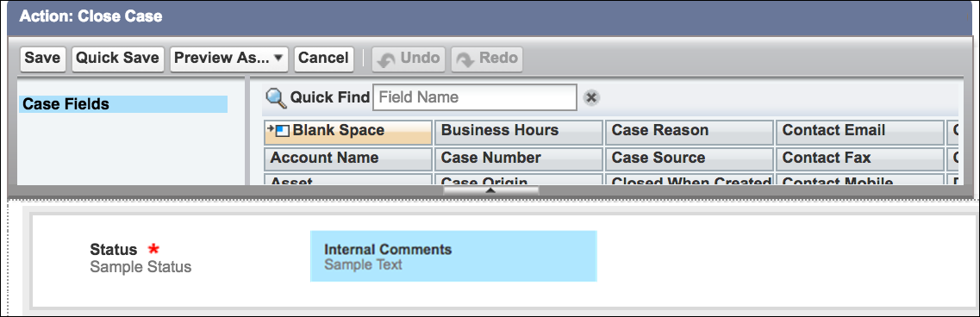
Task: Click the Quick Find magnifier icon
Action: [x=276, y=98]
